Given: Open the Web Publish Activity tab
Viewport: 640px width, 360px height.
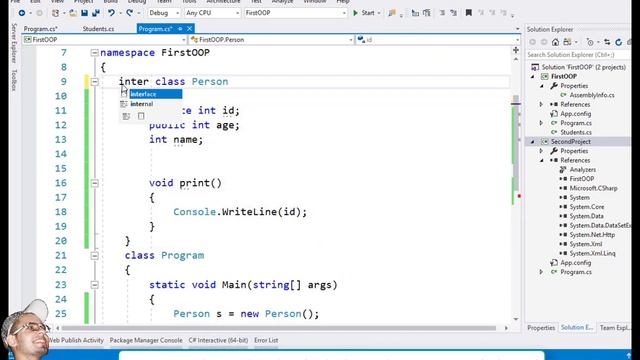Looking at the screenshot, I should coord(76,340).
